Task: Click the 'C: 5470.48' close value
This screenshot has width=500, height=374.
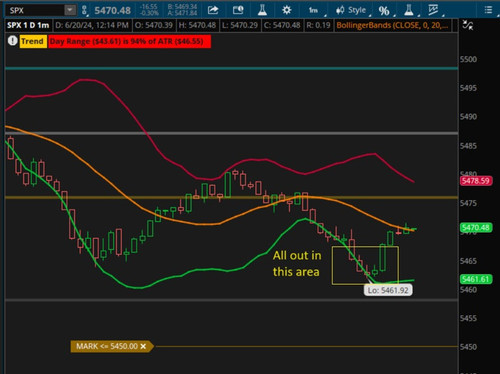Action: 282,25
